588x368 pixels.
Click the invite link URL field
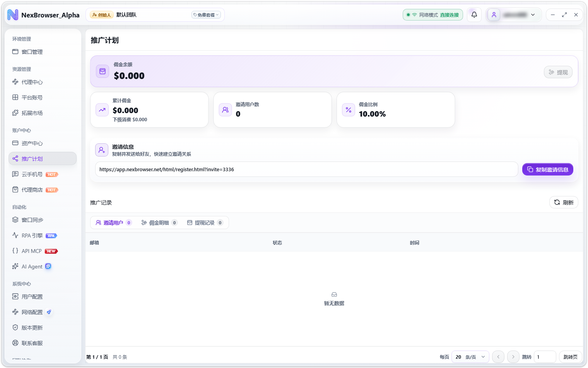(x=306, y=169)
